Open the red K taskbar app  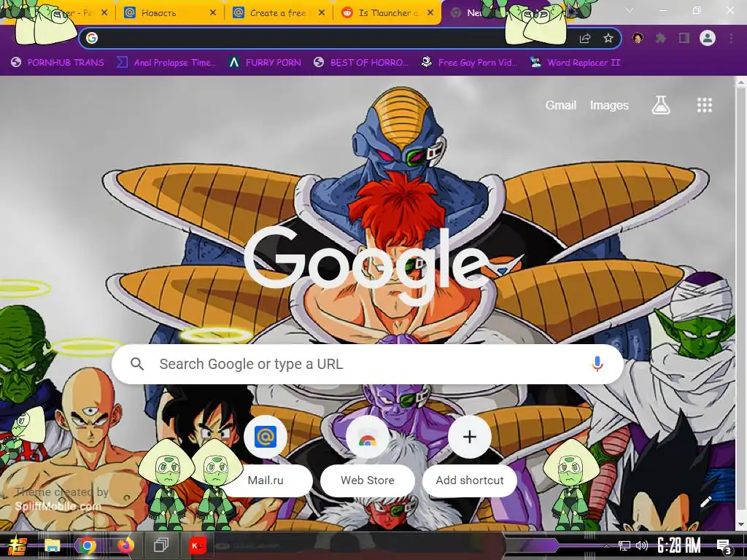197,545
